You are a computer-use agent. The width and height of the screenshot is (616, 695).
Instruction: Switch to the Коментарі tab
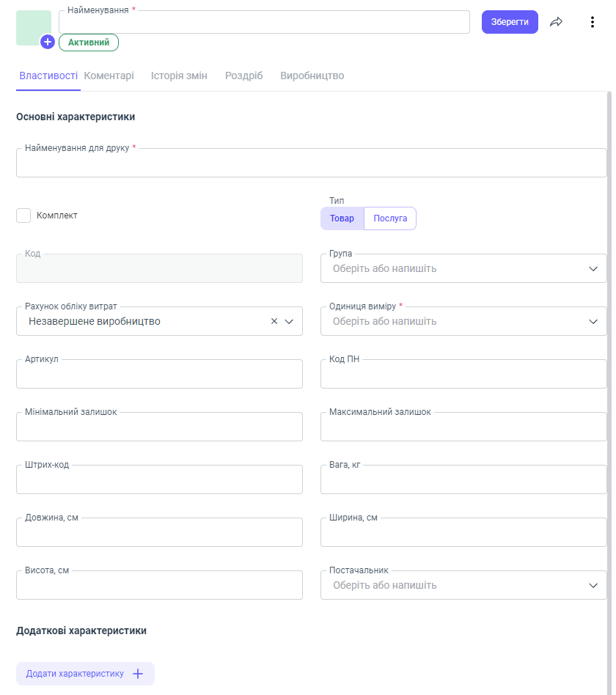pyautogui.click(x=109, y=76)
